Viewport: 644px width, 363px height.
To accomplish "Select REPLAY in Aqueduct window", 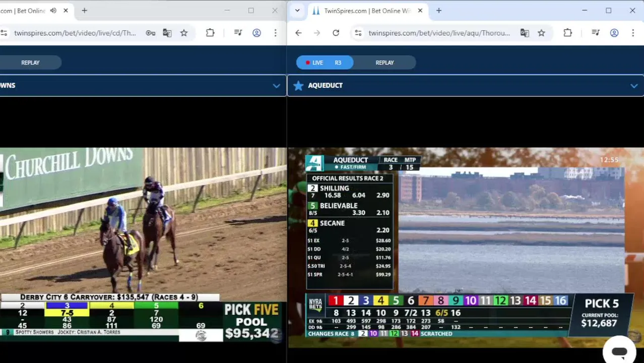I will point(384,63).
